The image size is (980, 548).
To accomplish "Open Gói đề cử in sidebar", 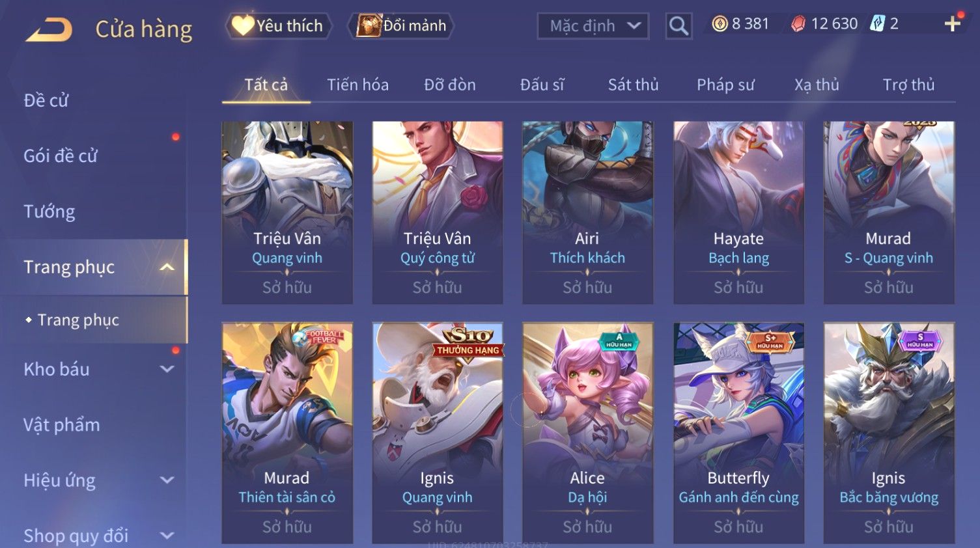I will click(61, 156).
